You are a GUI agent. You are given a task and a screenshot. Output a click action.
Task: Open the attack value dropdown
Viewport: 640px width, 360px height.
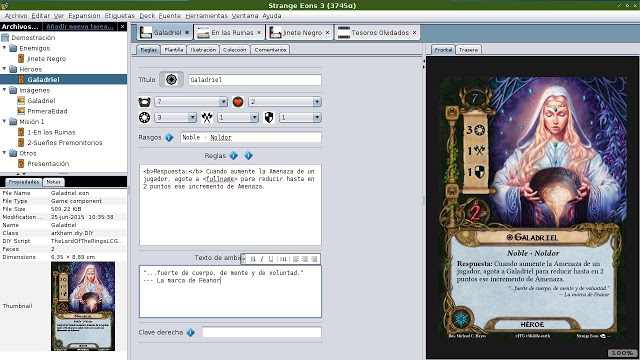254,118
